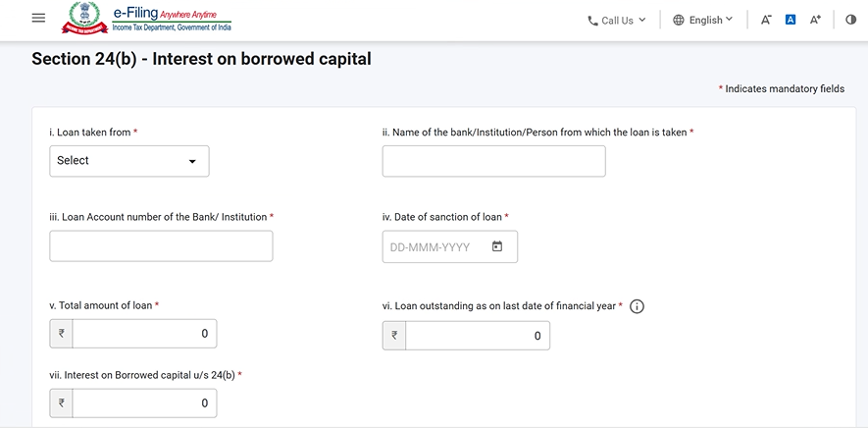The width and height of the screenshot is (868, 428).
Task: Click the e-Filing Income Tax Department logo
Action: pos(147,19)
